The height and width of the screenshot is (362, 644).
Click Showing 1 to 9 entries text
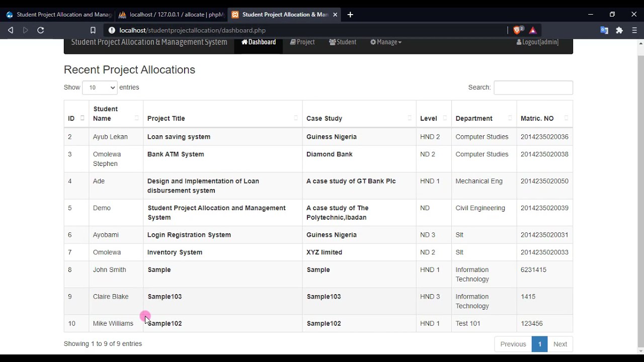103,344
